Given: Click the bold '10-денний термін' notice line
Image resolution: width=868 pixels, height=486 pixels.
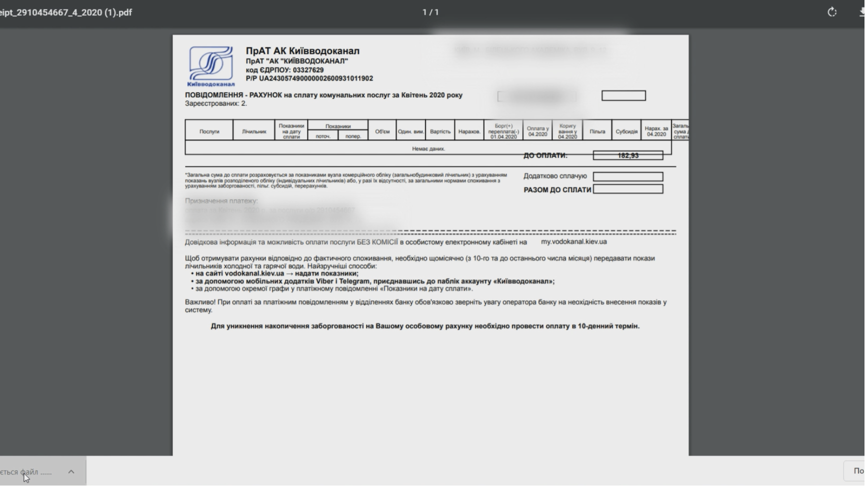Looking at the screenshot, I should click(x=425, y=326).
